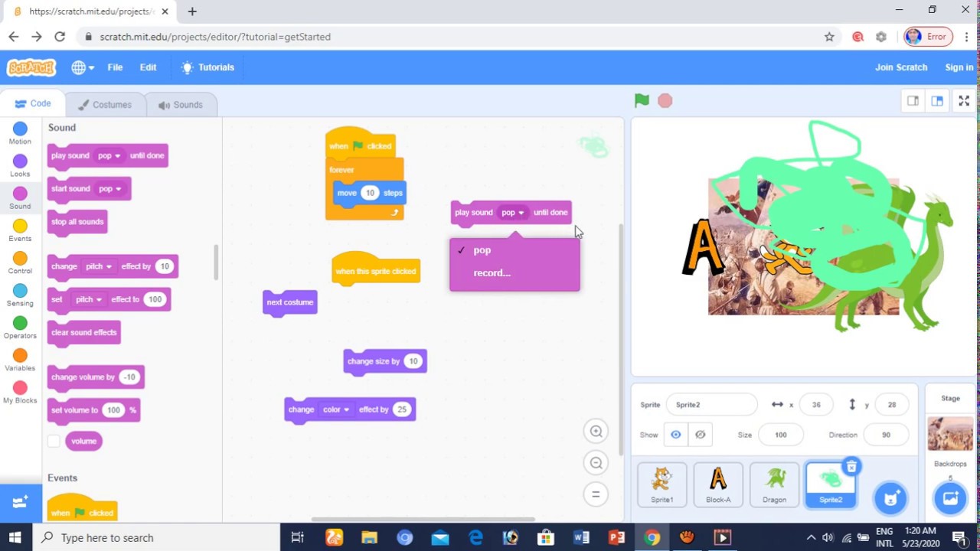980x551 pixels.
Task: Choose record... from the sound dropdown menu
Action: pos(514,272)
